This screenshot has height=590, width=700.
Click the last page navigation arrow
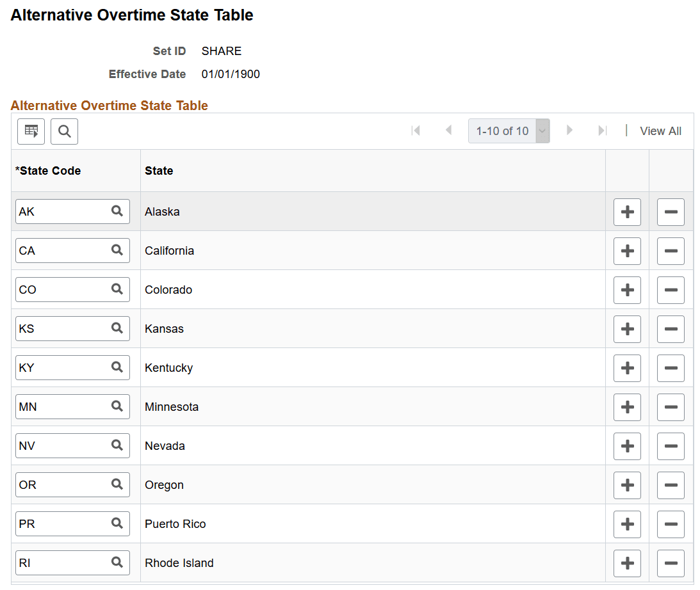point(602,131)
